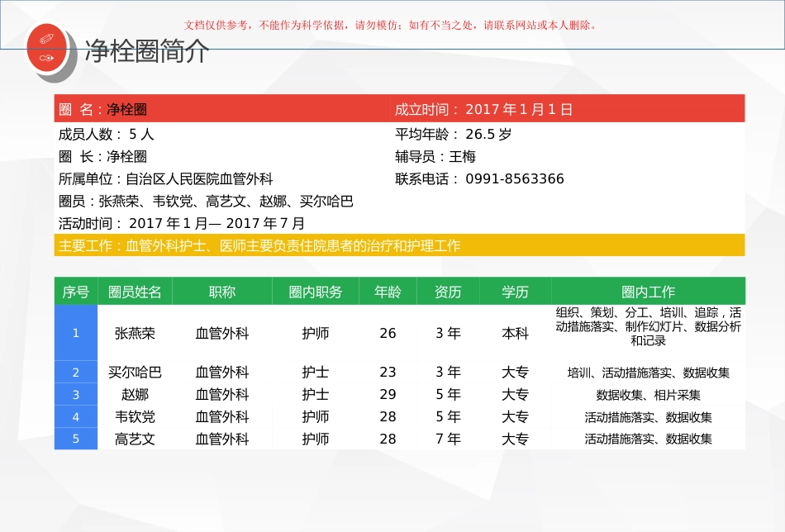The width and height of the screenshot is (785, 532).
Task: Click the 圈内职务 column header
Action: click(316, 292)
